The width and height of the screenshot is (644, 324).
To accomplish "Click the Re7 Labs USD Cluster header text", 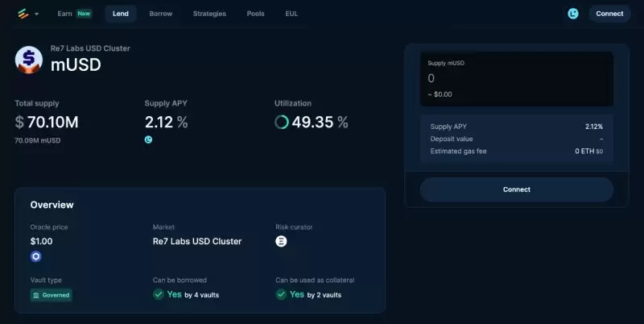I will coord(90,48).
